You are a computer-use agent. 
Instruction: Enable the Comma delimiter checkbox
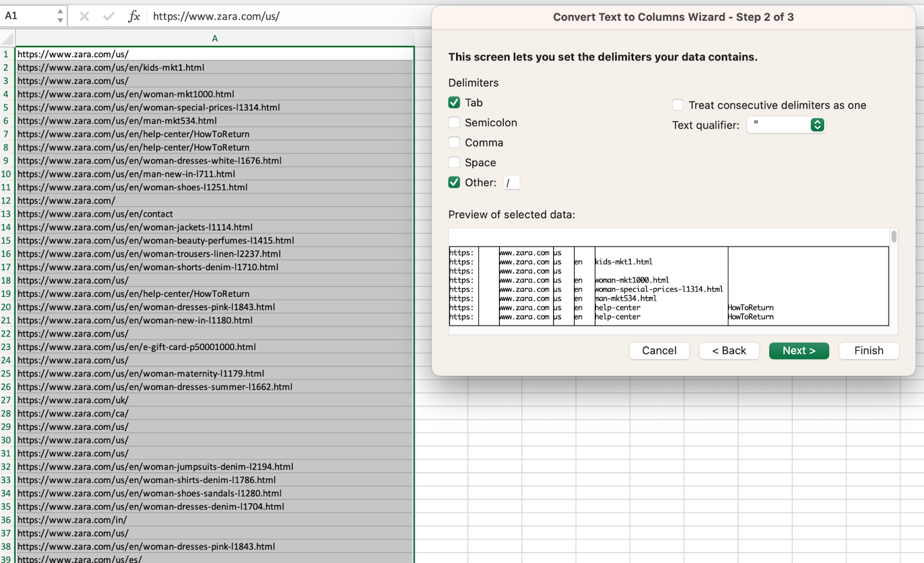click(x=454, y=143)
